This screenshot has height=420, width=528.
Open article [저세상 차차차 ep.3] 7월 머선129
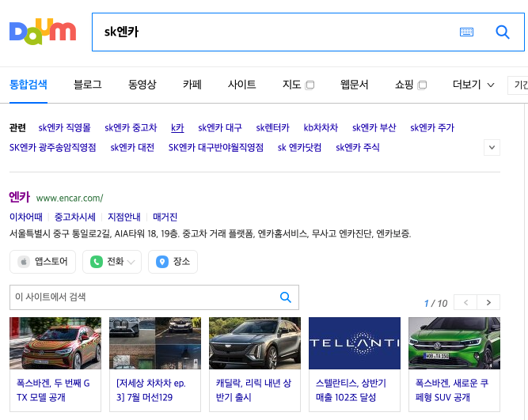(151, 390)
